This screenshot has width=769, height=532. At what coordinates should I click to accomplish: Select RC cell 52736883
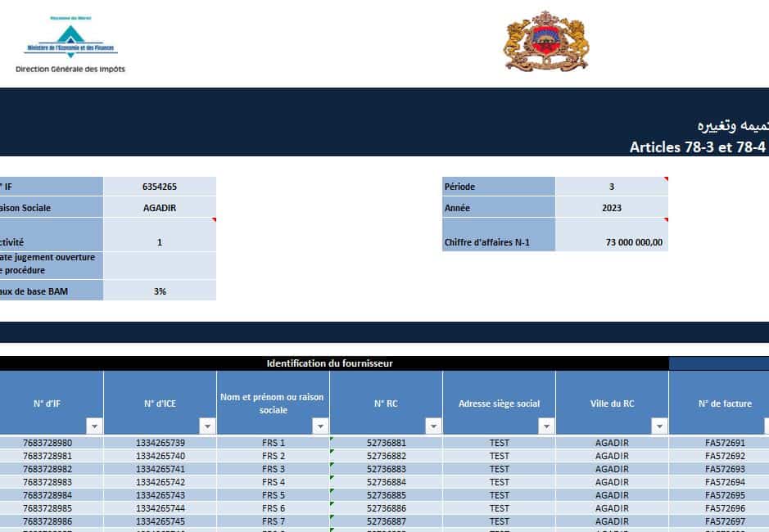tap(386, 469)
